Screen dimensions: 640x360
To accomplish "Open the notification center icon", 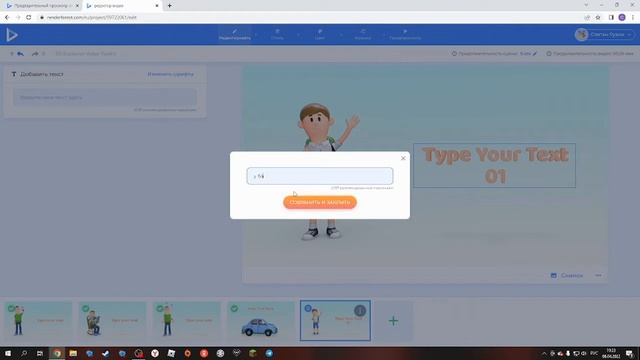I will pyautogui.click(x=630, y=353).
